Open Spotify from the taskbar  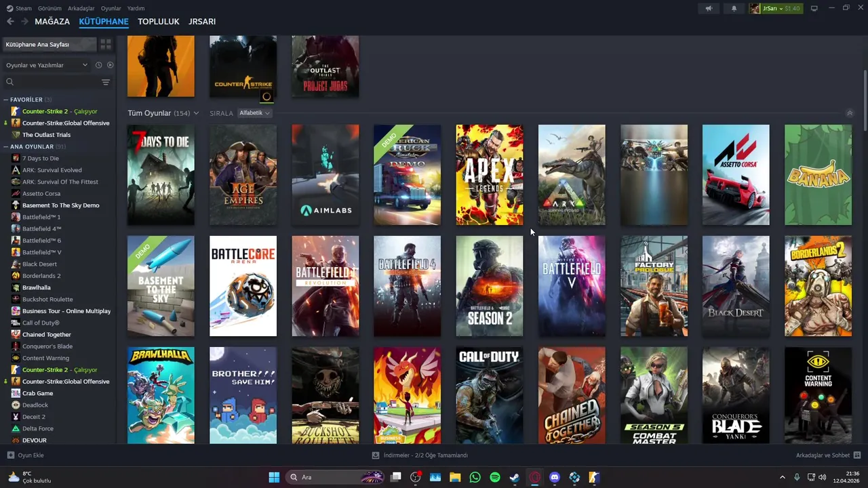tap(494, 477)
